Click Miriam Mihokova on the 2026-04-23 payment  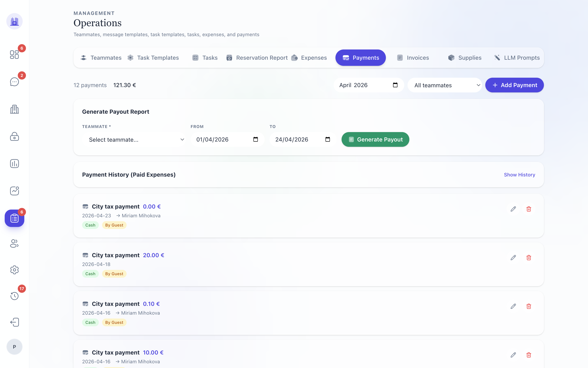click(141, 216)
